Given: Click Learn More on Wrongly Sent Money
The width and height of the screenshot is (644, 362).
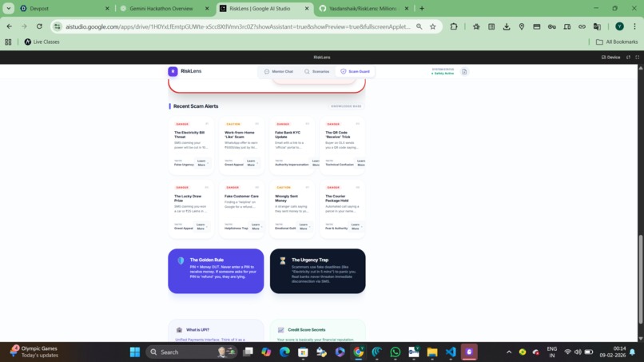Looking at the screenshot, I should pyautogui.click(x=304, y=226).
